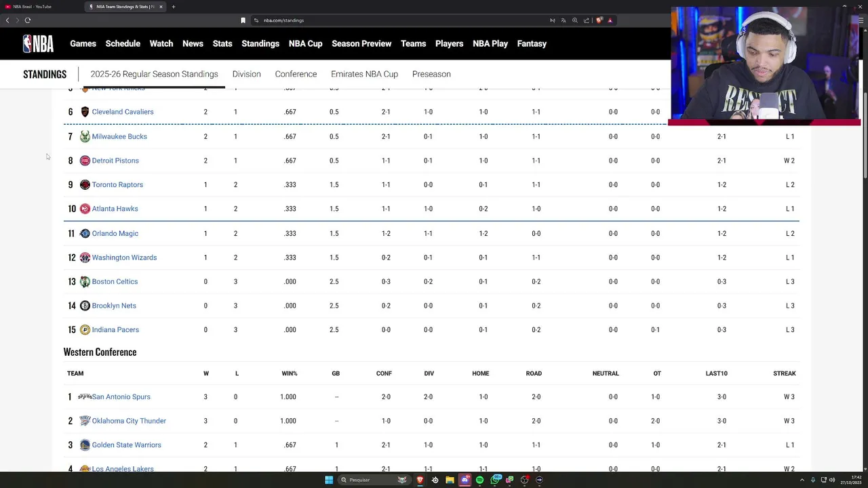Image resolution: width=868 pixels, height=488 pixels.
Task: Select 2025-26 Regular Season Standings tab
Action: [154, 74]
